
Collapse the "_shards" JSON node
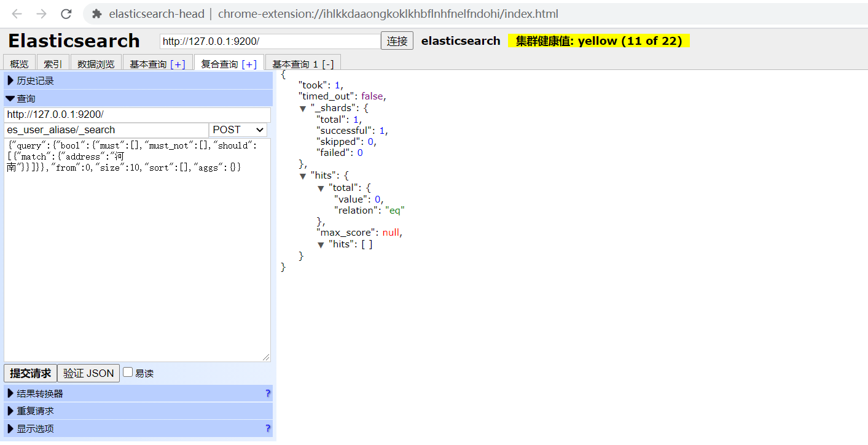pos(303,109)
